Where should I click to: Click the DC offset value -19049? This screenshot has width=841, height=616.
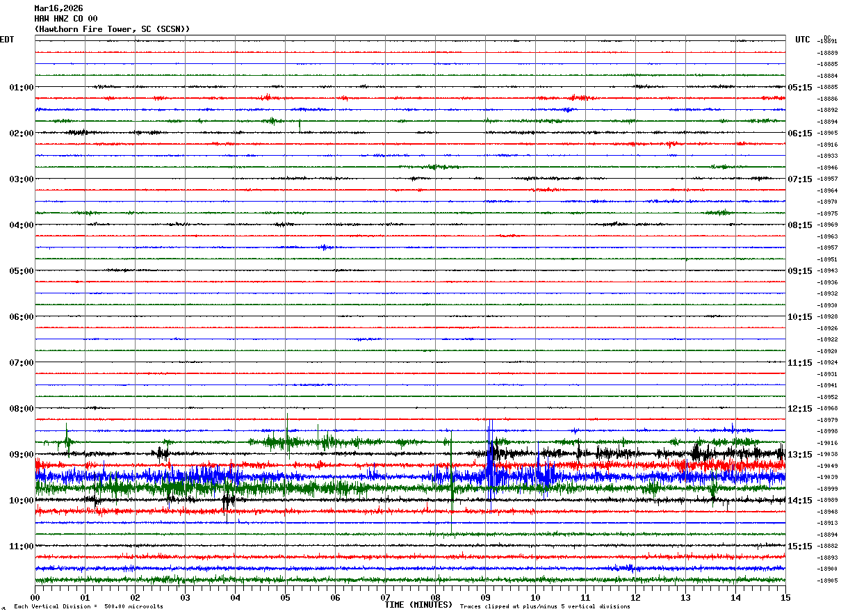click(827, 466)
